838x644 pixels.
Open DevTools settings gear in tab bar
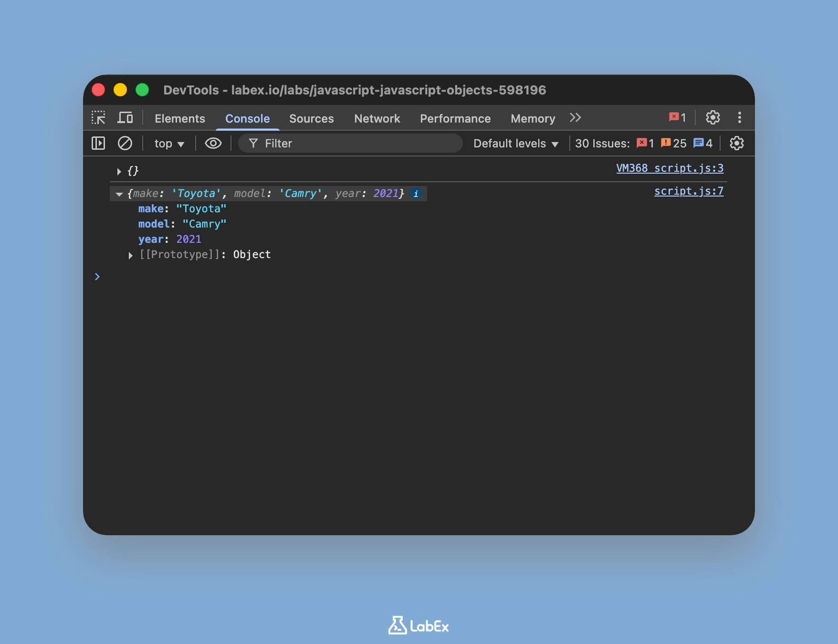[712, 118]
